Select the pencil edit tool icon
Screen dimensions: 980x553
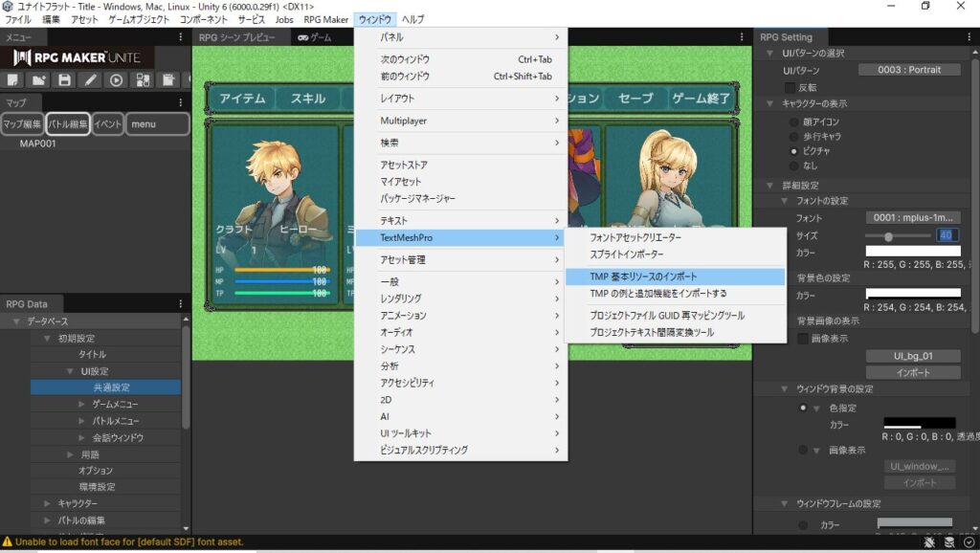coord(91,80)
